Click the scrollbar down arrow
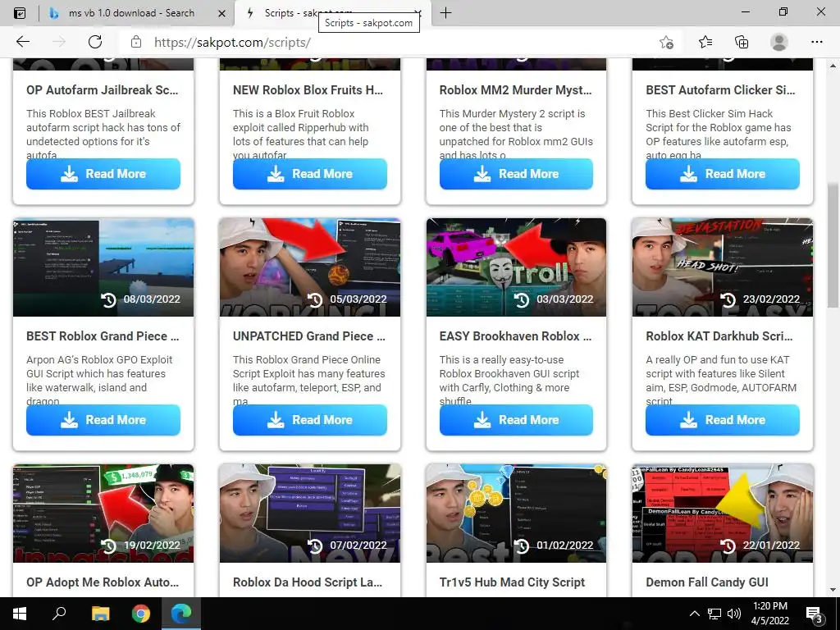Viewport: 840px width, 630px height. point(833,590)
